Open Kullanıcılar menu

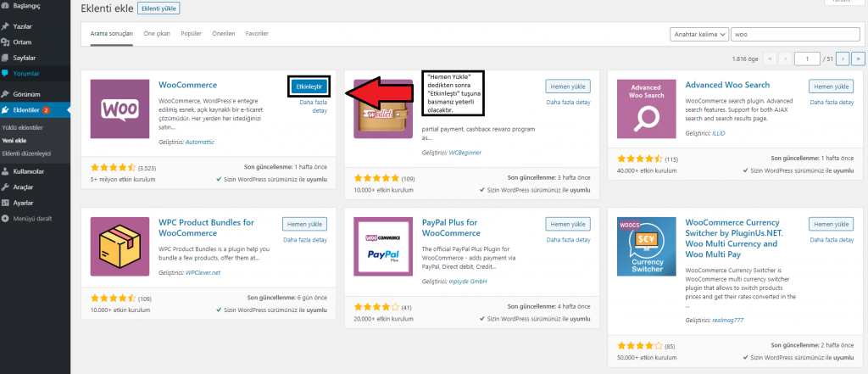28,171
